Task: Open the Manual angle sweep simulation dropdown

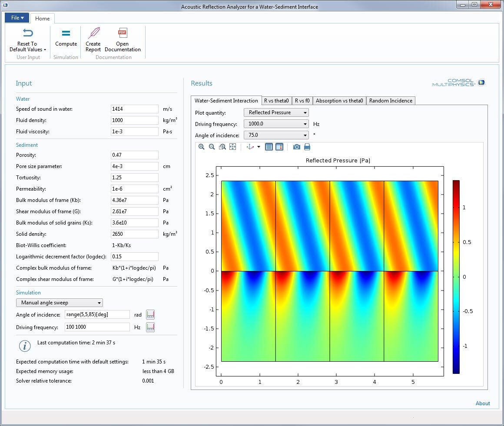Action: [x=59, y=303]
